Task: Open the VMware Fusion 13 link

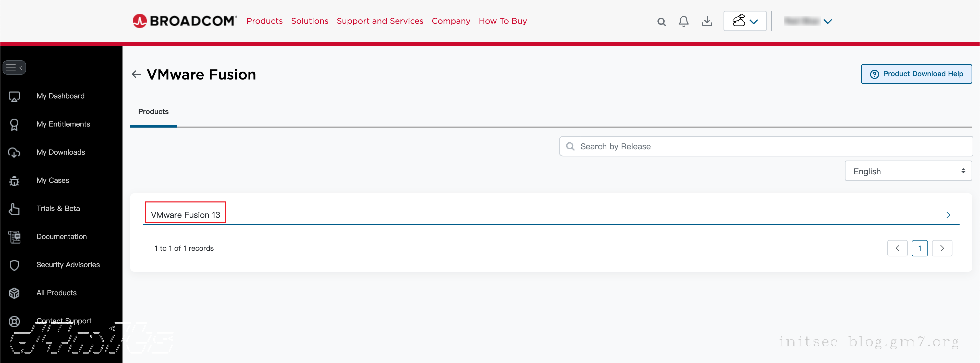Action: (185, 215)
